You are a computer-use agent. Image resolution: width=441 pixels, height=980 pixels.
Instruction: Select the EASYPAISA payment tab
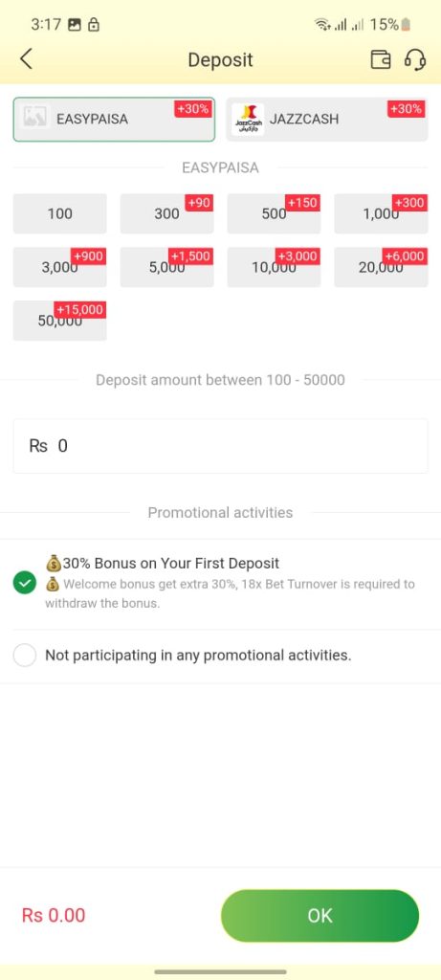[x=114, y=120]
